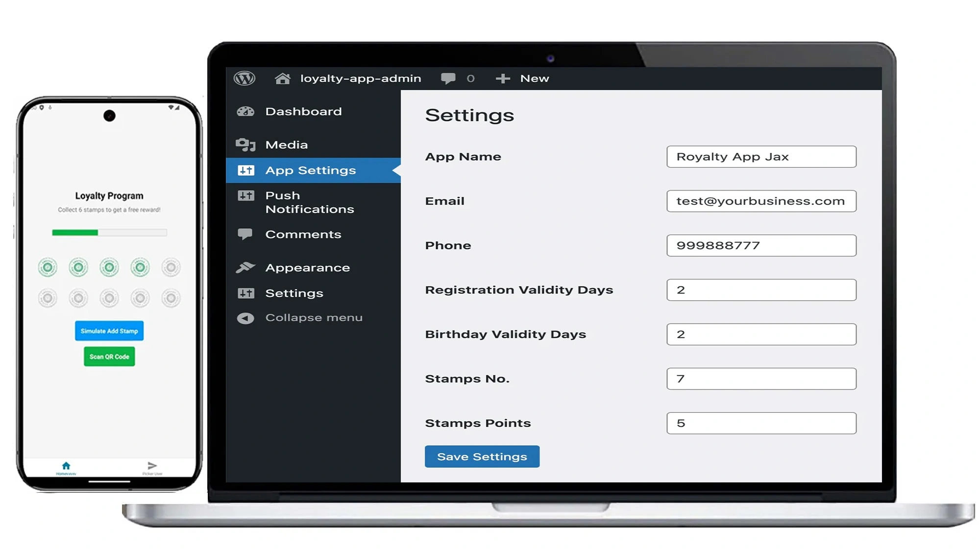Tap the fourth green stamp on phone
This screenshot has width=980, height=551.
pyautogui.click(x=140, y=267)
